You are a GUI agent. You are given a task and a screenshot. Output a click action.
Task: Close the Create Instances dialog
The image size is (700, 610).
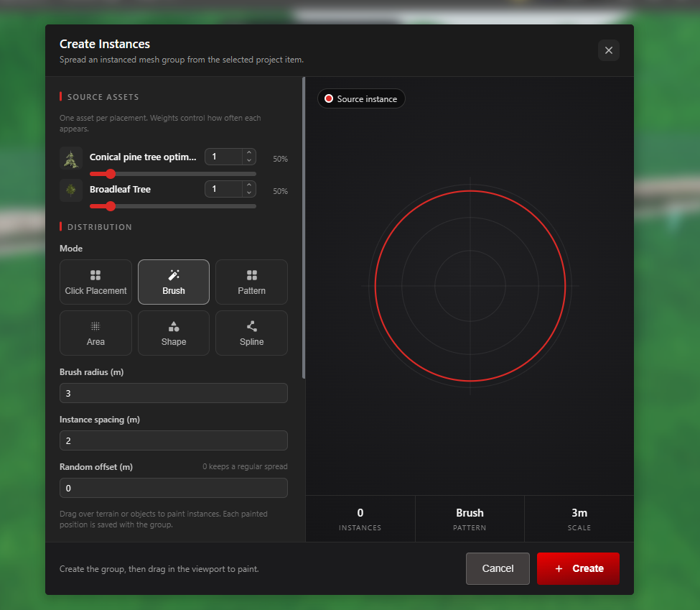[x=609, y=50]
